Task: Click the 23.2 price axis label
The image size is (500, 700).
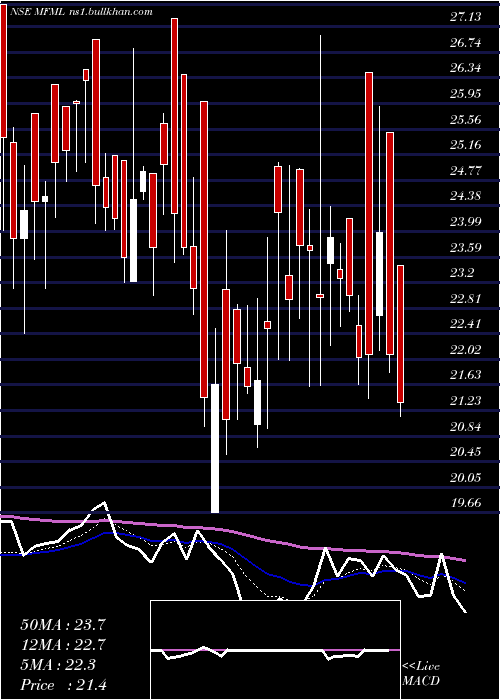Action: click(x=462, y=273)
